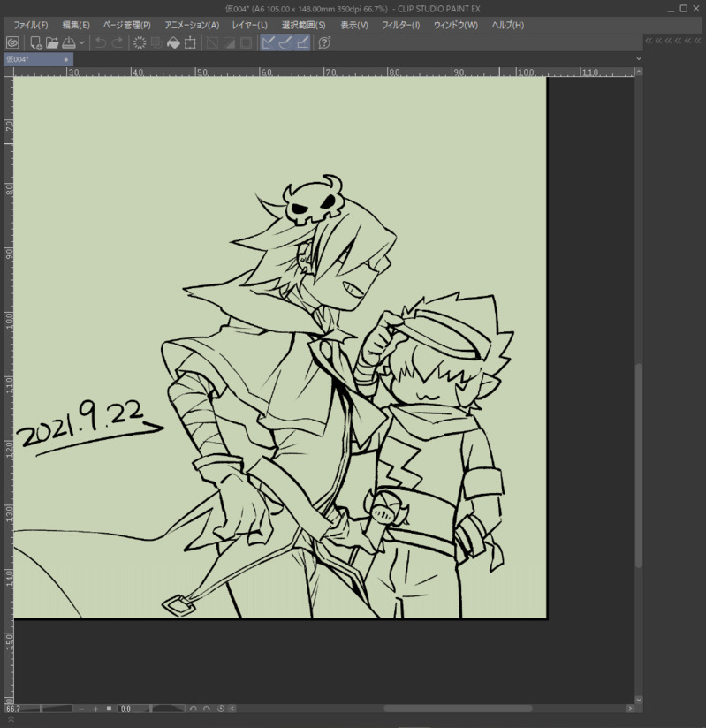Click horizontal scrollbar left arrow
Viewport: 706px width, 728px height.
pos(232,709)
